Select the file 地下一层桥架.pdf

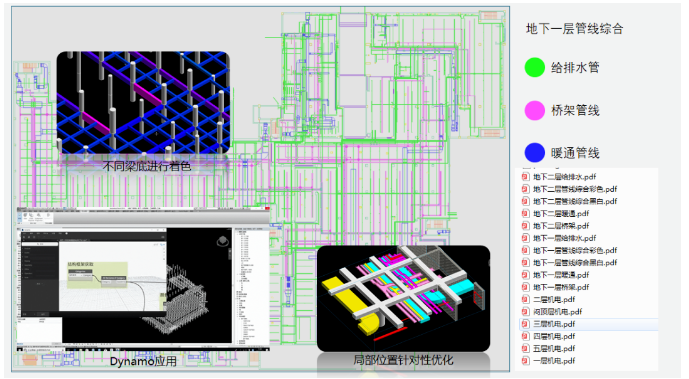tap(561, 287)
